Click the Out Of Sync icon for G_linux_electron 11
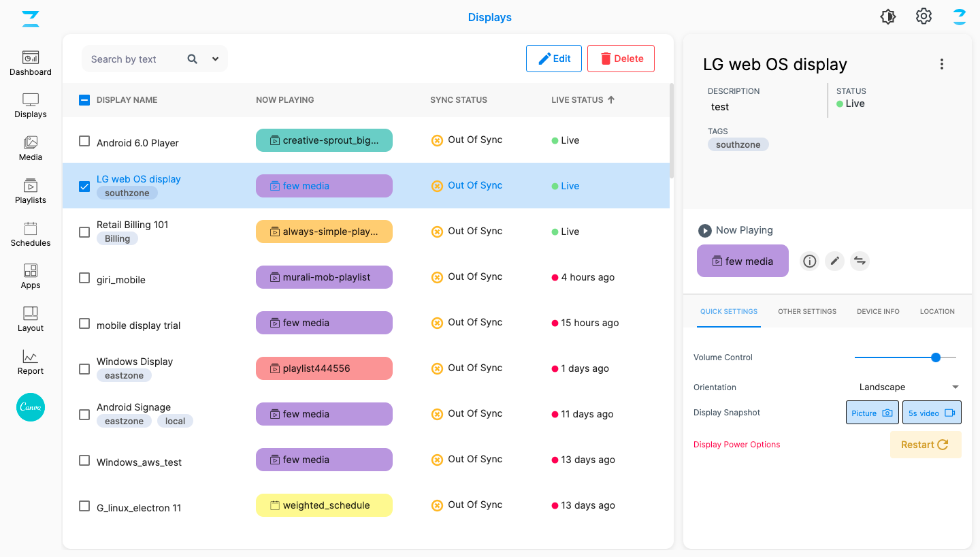Image resolution: width=980 pixels, height=557 pixels. (438, 505)
